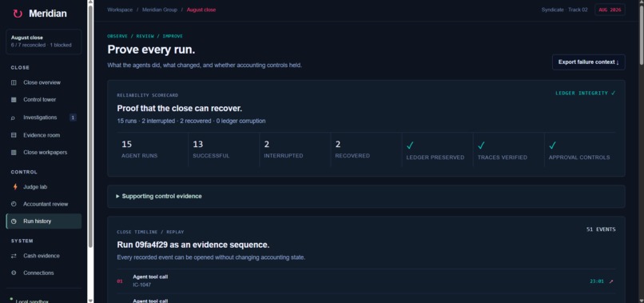Click Local sandbox status text

(x=32, y=301)
